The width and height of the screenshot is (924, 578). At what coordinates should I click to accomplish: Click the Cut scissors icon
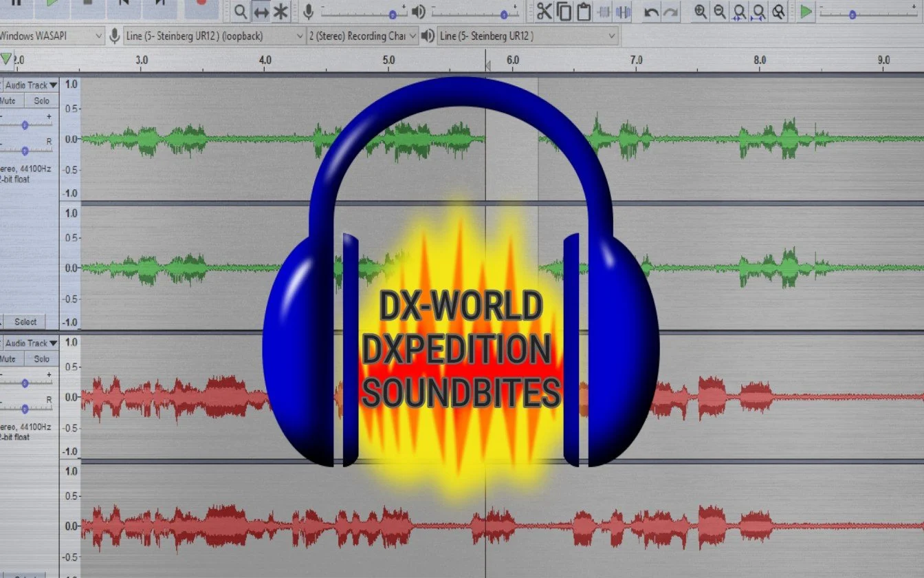pyautogui.click(x=544, y=11)
